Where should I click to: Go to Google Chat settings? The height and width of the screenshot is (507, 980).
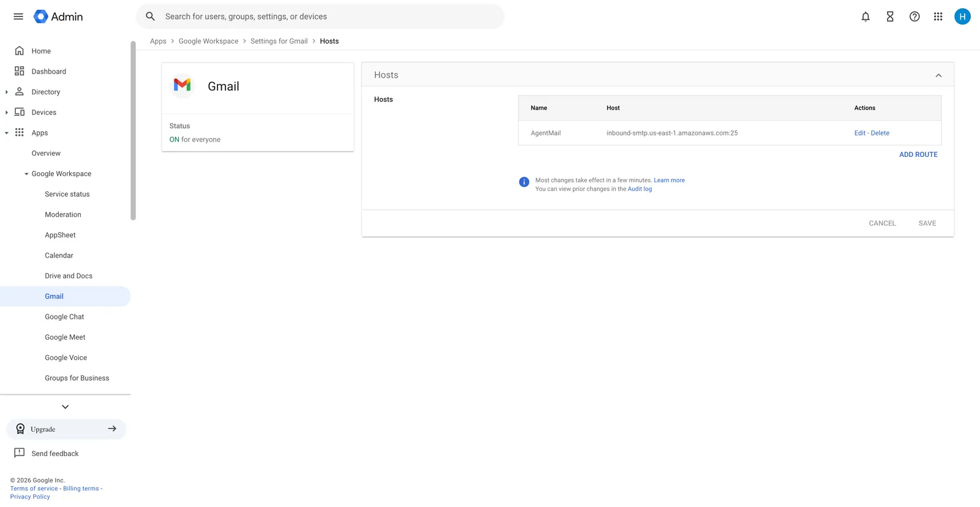click(x=64, y=317)
